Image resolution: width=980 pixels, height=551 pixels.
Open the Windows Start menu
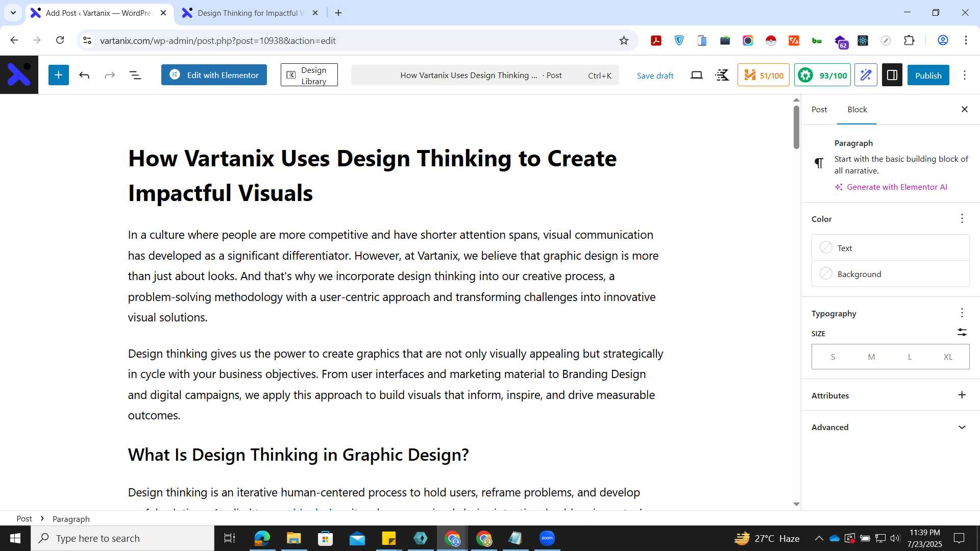(15, 538)
